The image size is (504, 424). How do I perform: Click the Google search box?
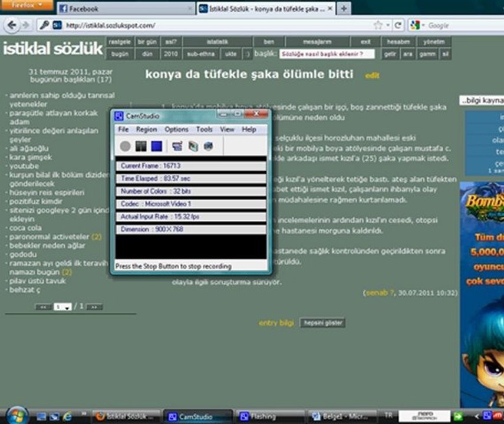(x=466, y=25)
